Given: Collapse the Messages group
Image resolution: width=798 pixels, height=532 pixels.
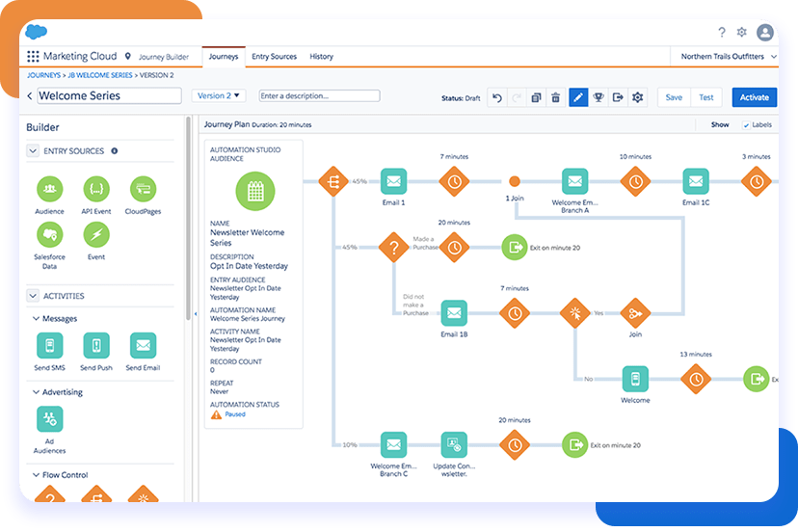Looking at the screenshot, I should click(36, 319).
